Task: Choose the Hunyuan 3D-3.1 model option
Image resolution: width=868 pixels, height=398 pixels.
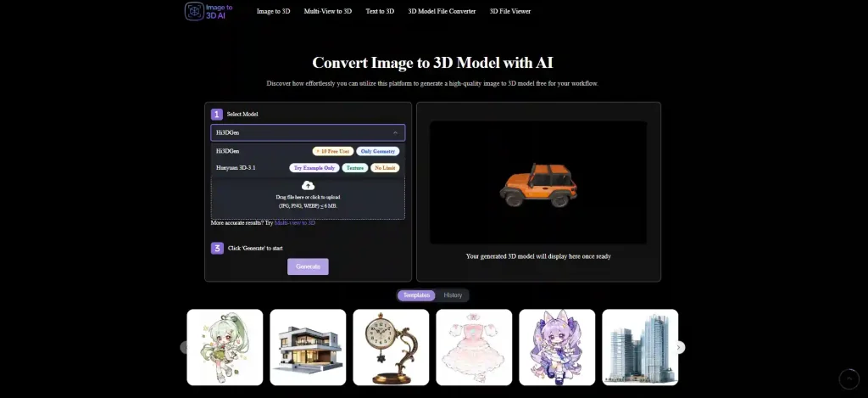Action: click(308, 168)
